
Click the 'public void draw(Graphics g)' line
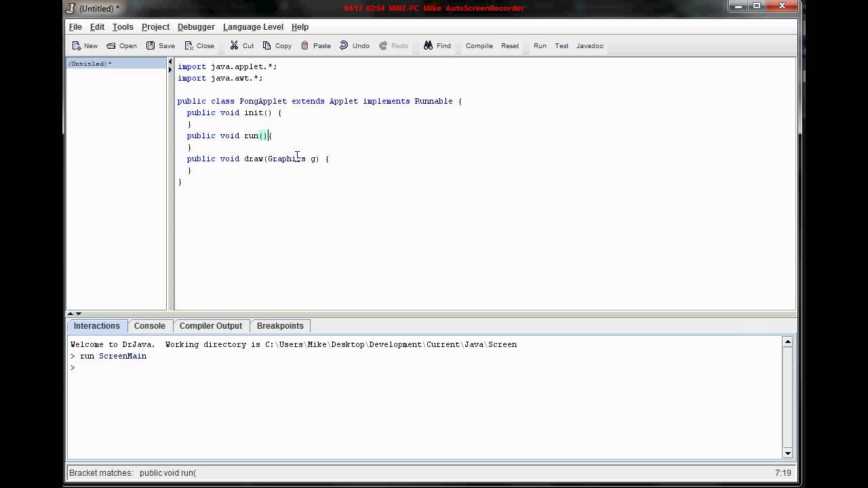click(258, 159)
